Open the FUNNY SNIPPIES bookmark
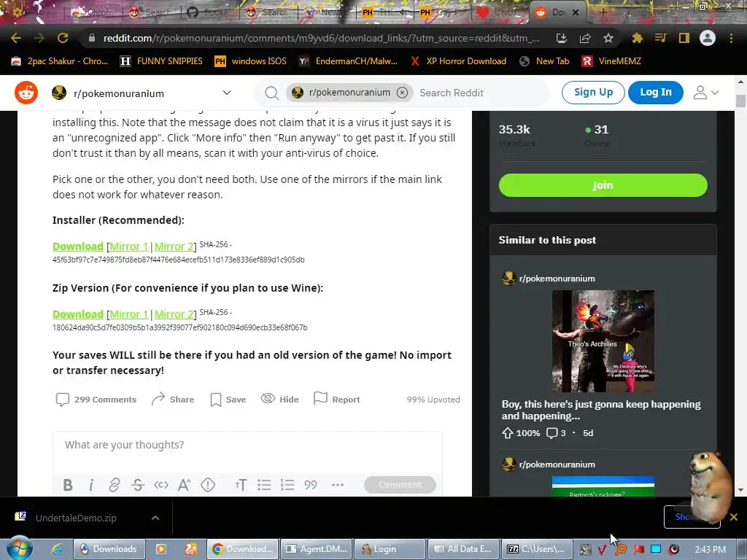The height and width of the screenshot is (560, 747). tap(161, 61)
